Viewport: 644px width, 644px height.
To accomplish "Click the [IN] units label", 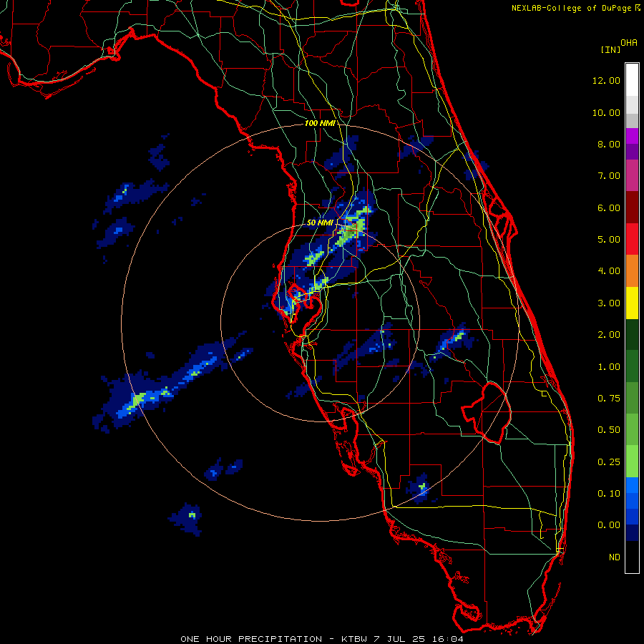I will (x=610, y=49).
